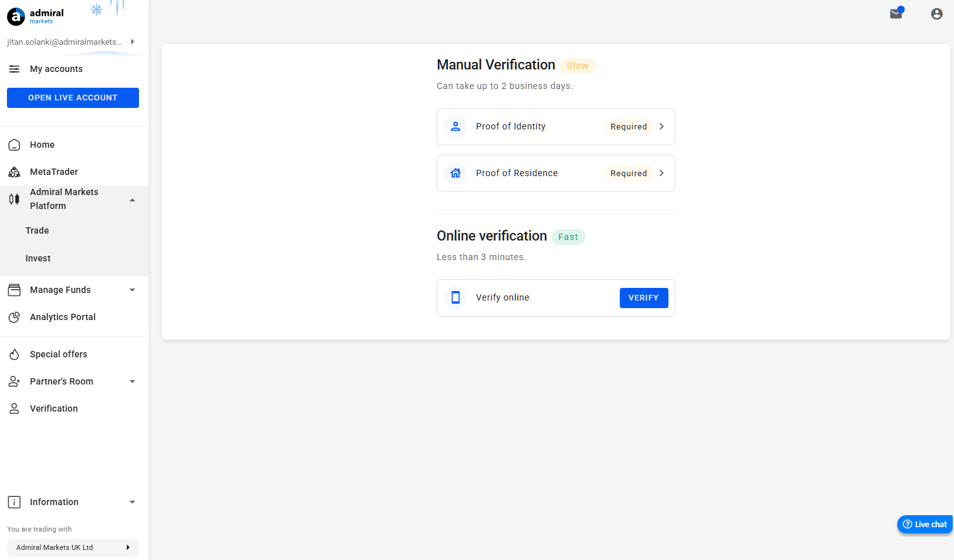954x560 pixels.
Task: Click the Proof of Identity person icon
Action: pyautogui.click(x=456, y=126)
